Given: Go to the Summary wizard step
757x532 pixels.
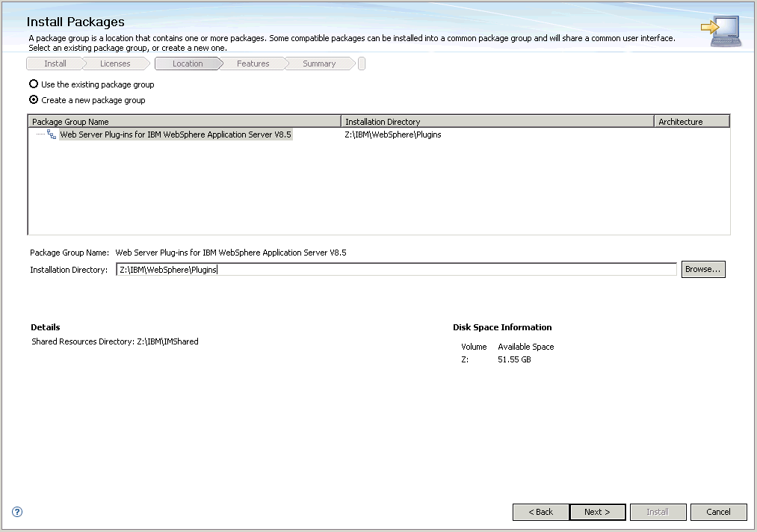Looking at the screenshot, I should [x=319, y=64].
